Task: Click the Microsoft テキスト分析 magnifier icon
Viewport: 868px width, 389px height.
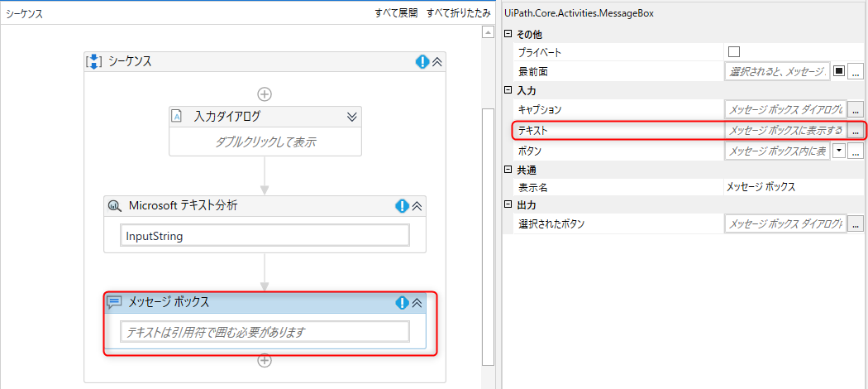Action: click(114, 205)
